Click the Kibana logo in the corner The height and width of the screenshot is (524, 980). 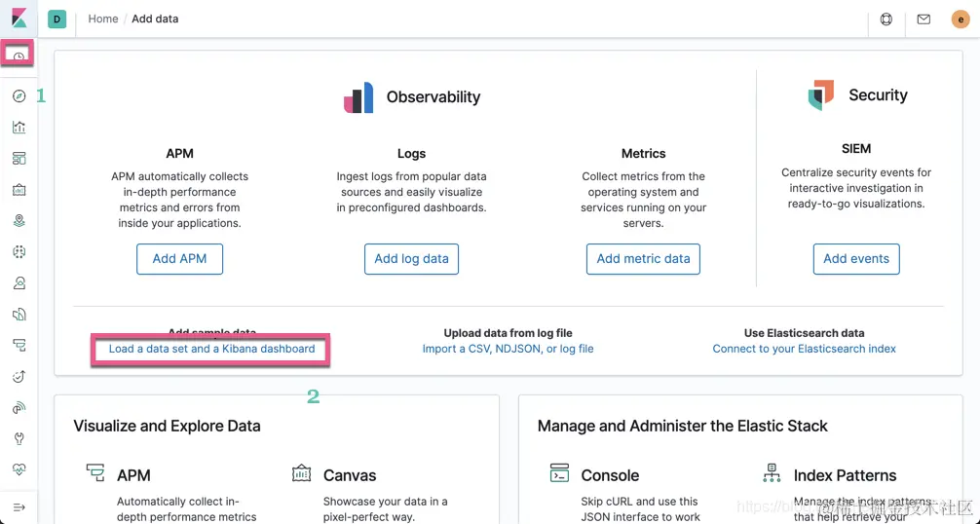tap(19, 19)
